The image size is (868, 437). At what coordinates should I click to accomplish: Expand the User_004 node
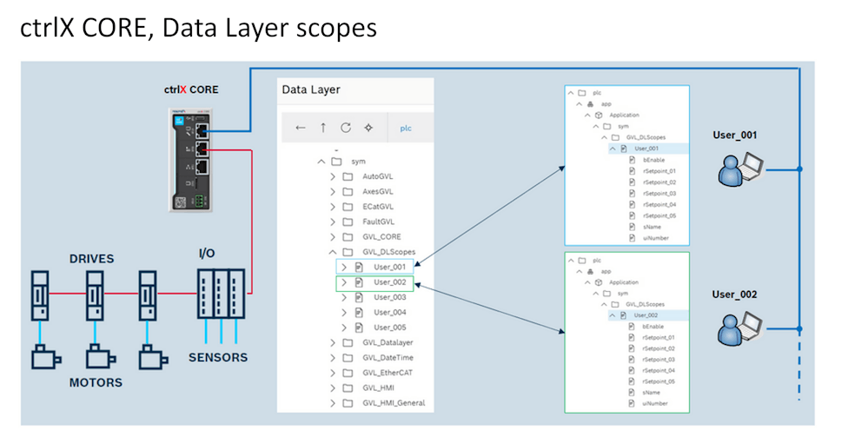pyautogui.click(x=344, y=313)
